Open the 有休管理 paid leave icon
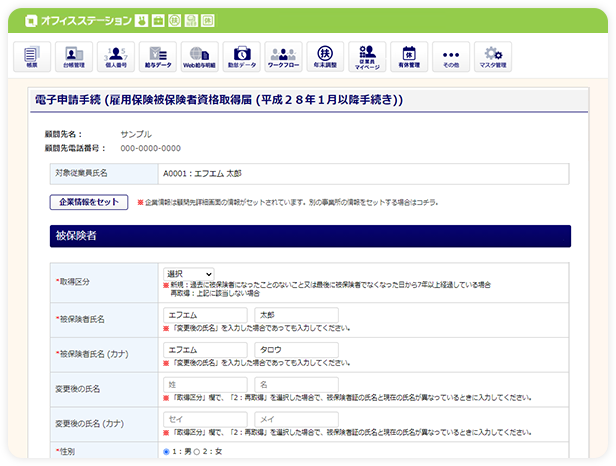Image resolution: width=616 pixels, height=466 pixels. [x=409, y=57]
